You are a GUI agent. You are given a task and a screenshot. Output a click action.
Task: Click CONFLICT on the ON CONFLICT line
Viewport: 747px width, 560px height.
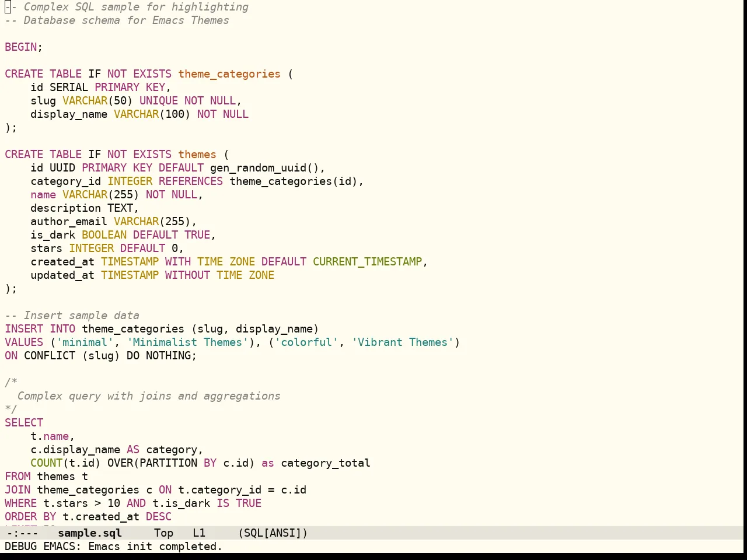point(50,356)
